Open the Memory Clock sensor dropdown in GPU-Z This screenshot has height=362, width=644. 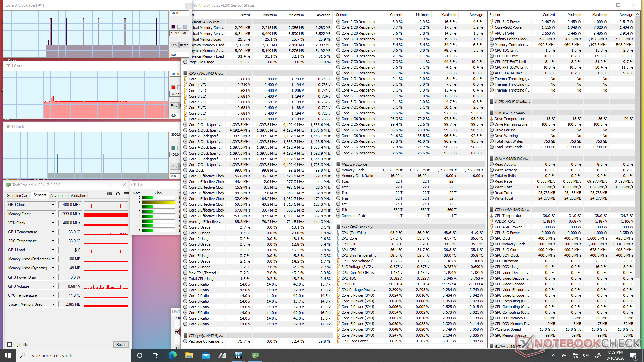pyautogui.click(x=53, y=214)
